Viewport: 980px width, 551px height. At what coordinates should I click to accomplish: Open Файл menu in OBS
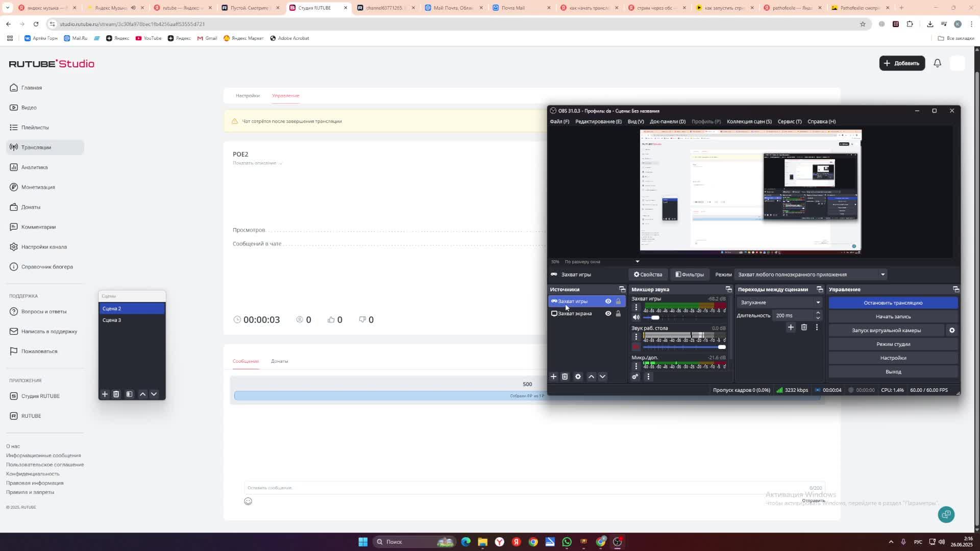pyautogui.click(x=559, y=121)
